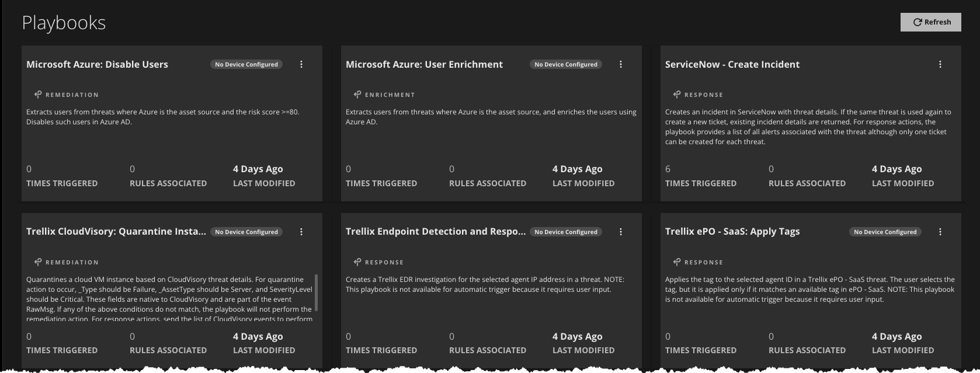
Task: Click the Remediation icon on Trellix CloudVisory card
Action: click(38, 262)
